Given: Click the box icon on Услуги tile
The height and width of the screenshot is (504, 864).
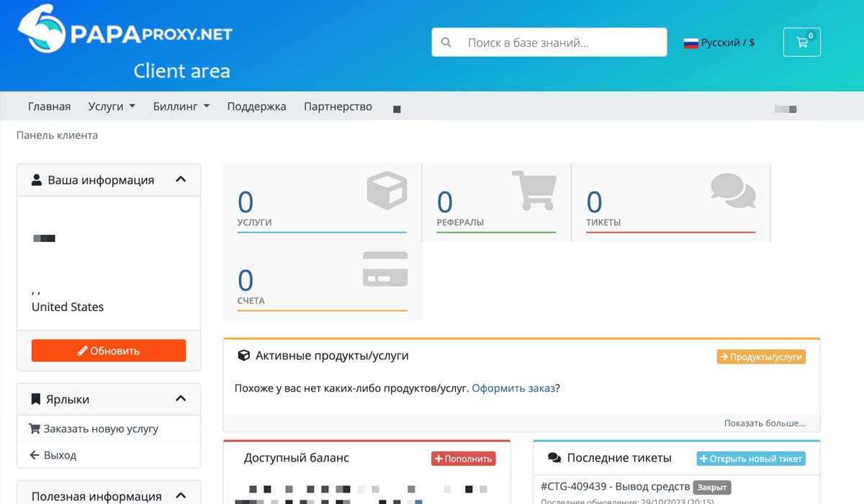Looking at the screenshot, I should pos(387,190).
